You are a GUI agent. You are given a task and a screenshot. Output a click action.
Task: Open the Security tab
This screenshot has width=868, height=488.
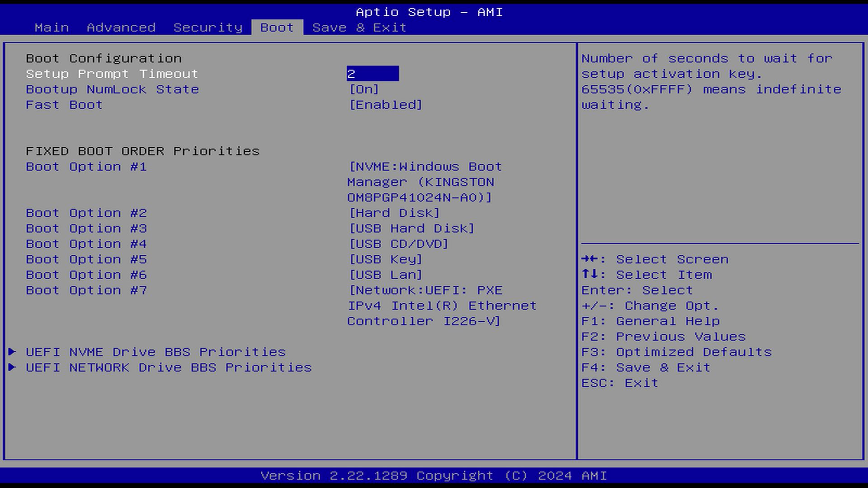click(208, 28)
